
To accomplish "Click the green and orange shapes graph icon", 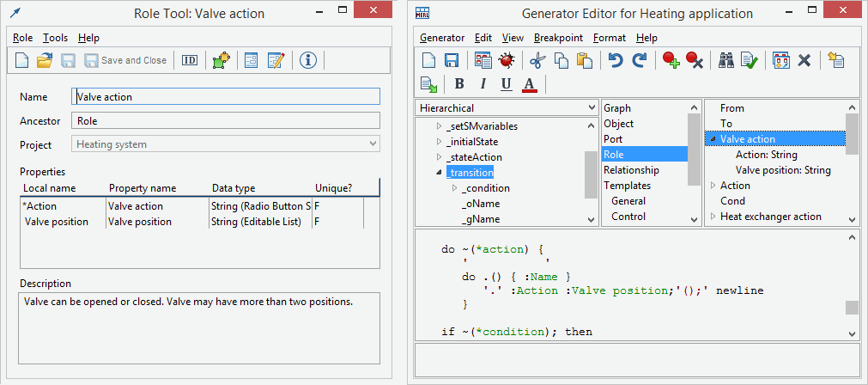I will point(221,60).
